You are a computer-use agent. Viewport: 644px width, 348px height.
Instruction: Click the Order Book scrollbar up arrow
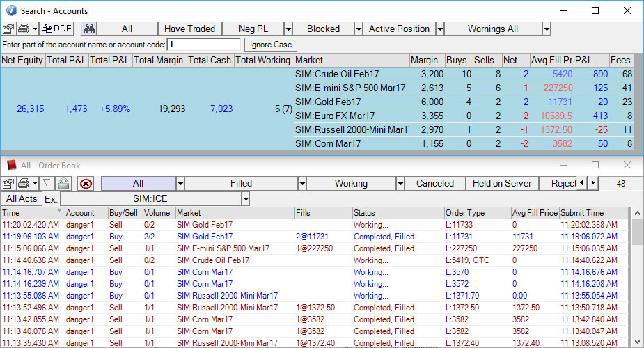[x=637, y=213]
